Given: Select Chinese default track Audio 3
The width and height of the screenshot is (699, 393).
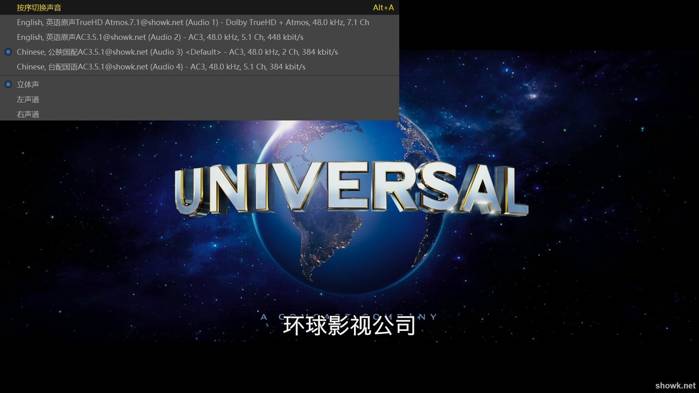Looking at the screenshot, I should pyautogui.click(x=199, y=52).
